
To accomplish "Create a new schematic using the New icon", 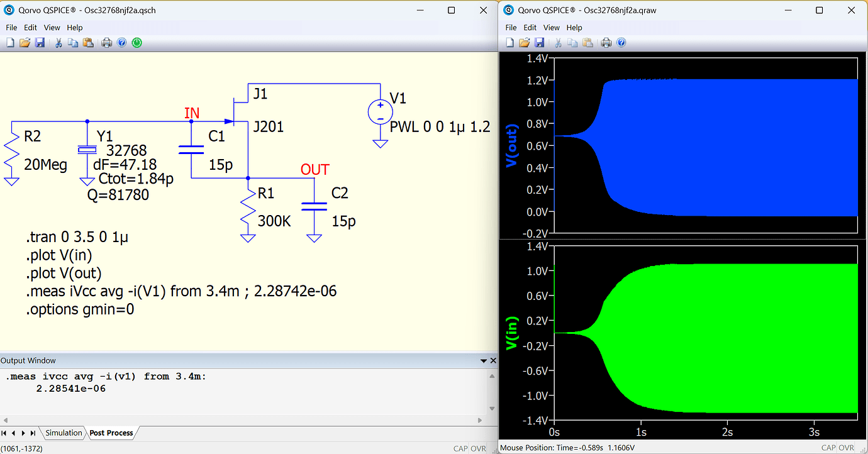I will pyautogui.click(x=10, y=42).
